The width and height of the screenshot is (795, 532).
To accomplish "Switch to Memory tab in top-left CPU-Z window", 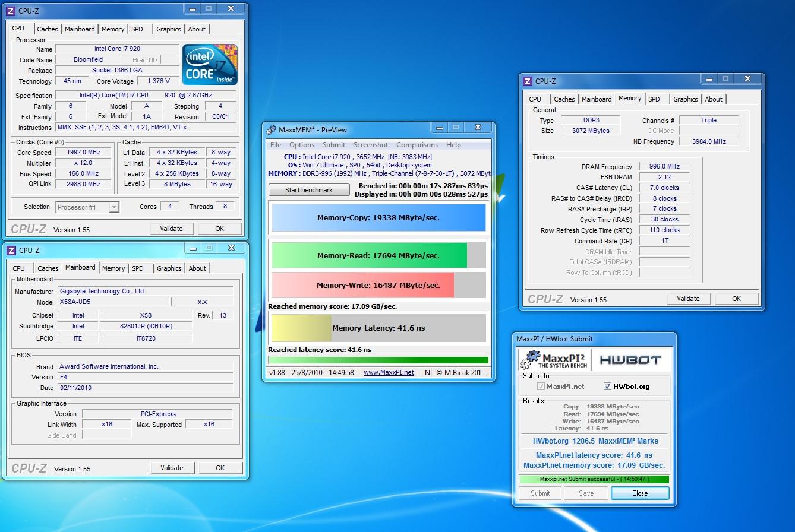I will click(x=113, y=29).
